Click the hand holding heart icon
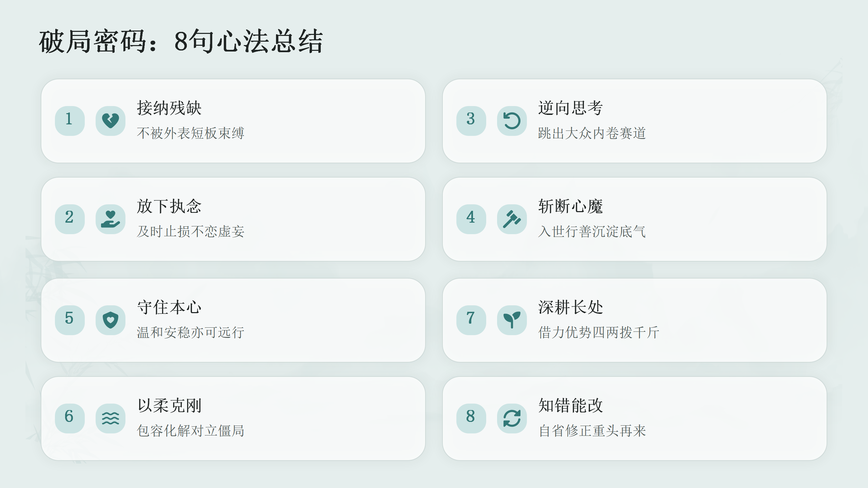 tap(111, 219)
